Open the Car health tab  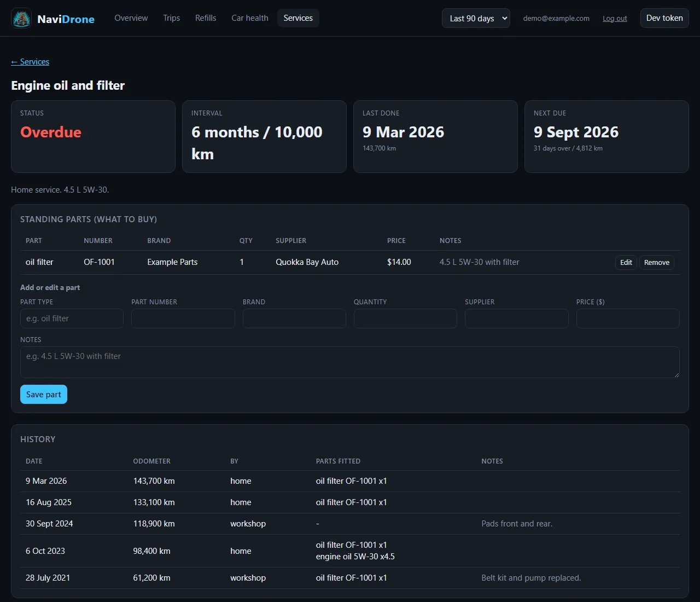pyautogui.click(x=250, y=18)
